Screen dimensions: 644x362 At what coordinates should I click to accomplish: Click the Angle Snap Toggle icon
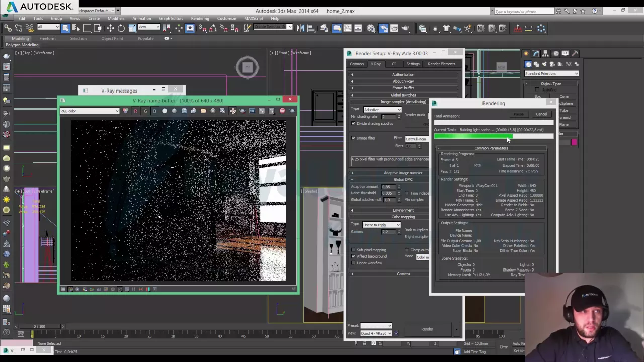pos(214,28)
